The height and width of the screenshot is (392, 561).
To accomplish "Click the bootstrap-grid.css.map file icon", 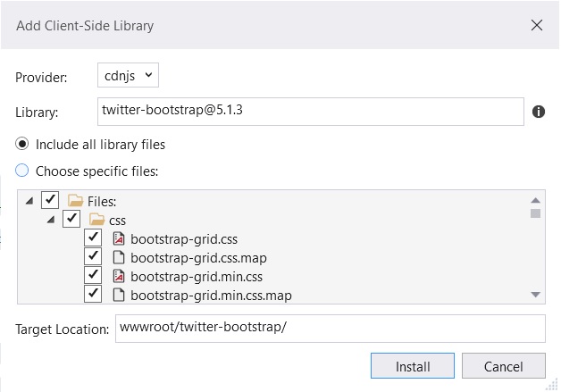I will pyautogui.click(x=119, y=257).
